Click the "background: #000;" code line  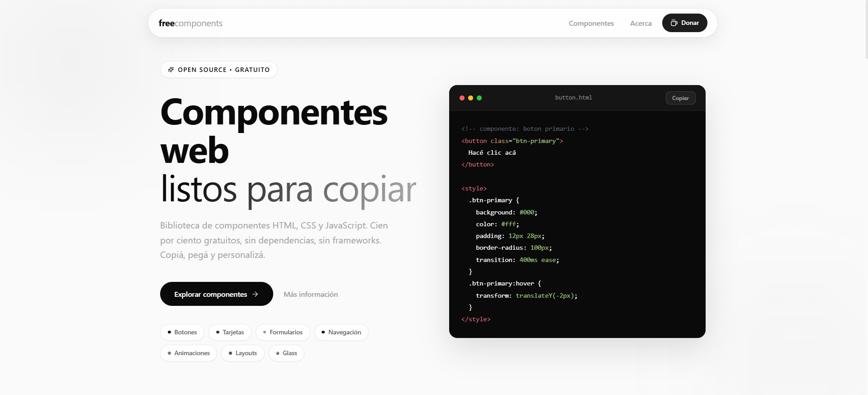pyautogui.click(x=507, y=212)
